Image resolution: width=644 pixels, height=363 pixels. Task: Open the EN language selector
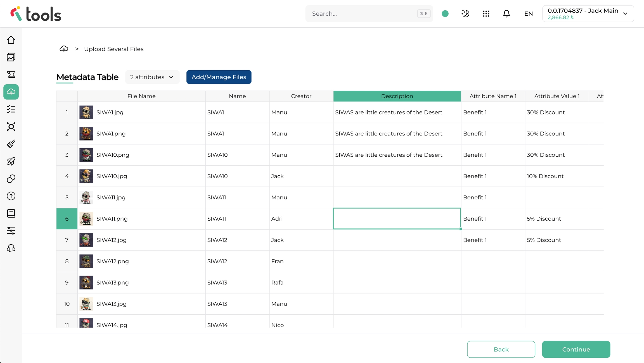pos(528,14)
